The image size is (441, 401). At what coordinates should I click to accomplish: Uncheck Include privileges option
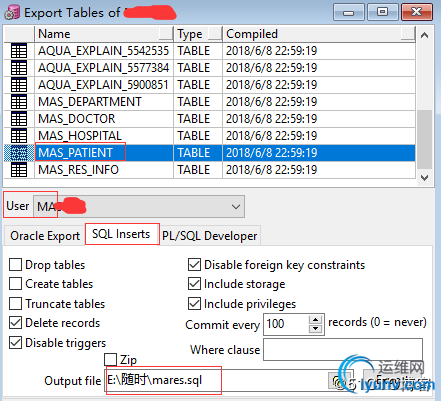[194, 304]
